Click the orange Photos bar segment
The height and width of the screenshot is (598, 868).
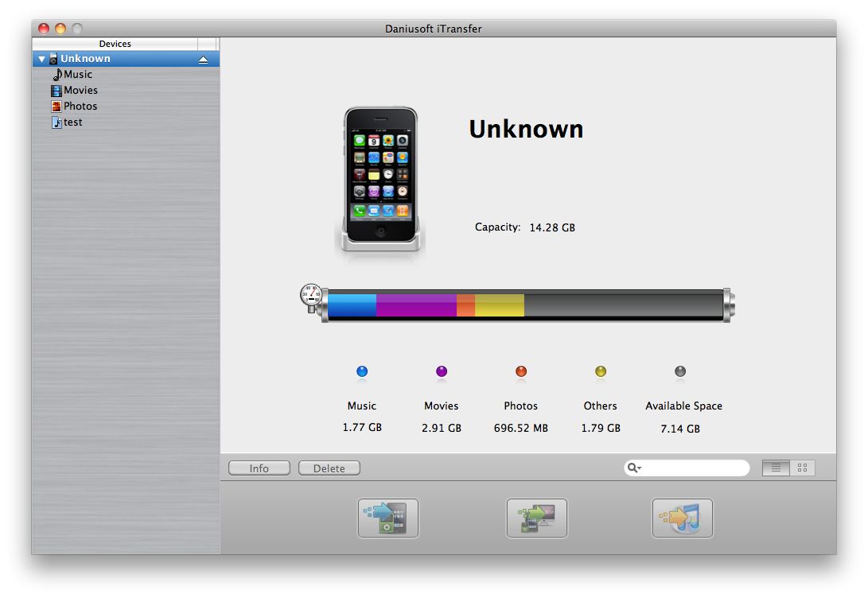466,305
